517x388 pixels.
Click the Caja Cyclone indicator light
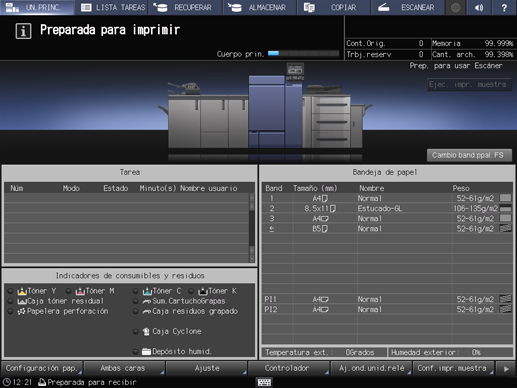[135, 331]
